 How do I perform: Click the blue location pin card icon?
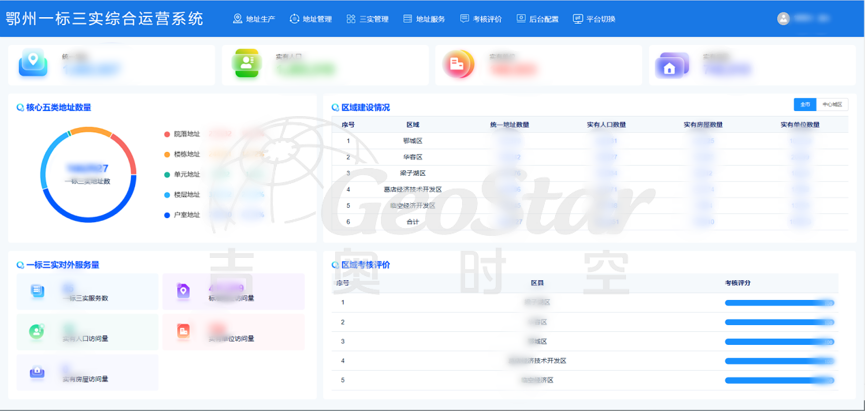[x=33, y=64]
